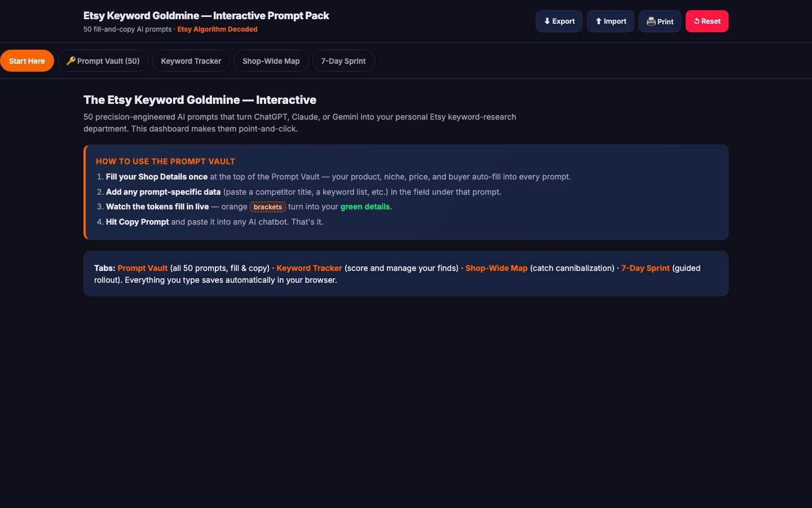This screenshot has height=508, width=812.
Task: Open the Prompt Vault (50) tab
Action: coord(103,61)
